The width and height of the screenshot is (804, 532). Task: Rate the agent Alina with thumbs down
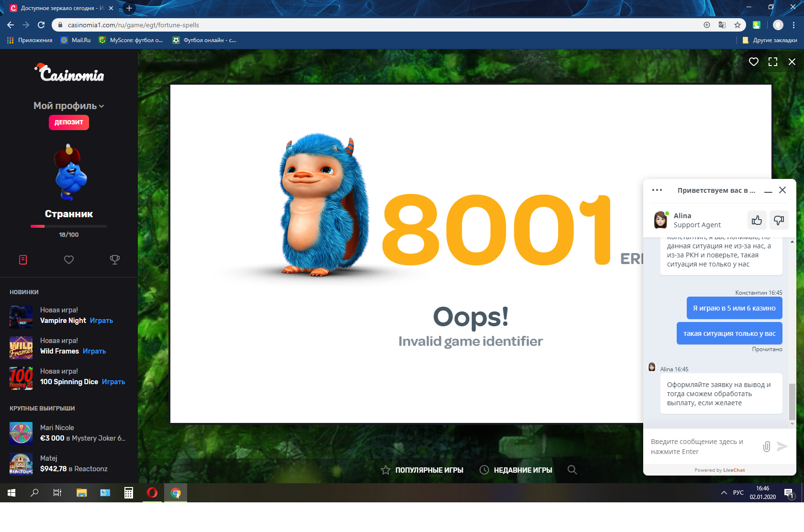[779, 220]
